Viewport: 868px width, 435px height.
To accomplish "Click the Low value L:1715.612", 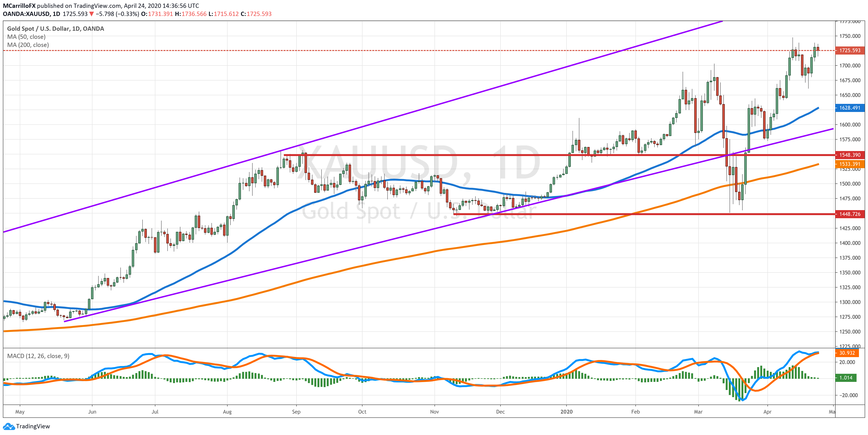I will pyautogui.click(x=223, y=14).
